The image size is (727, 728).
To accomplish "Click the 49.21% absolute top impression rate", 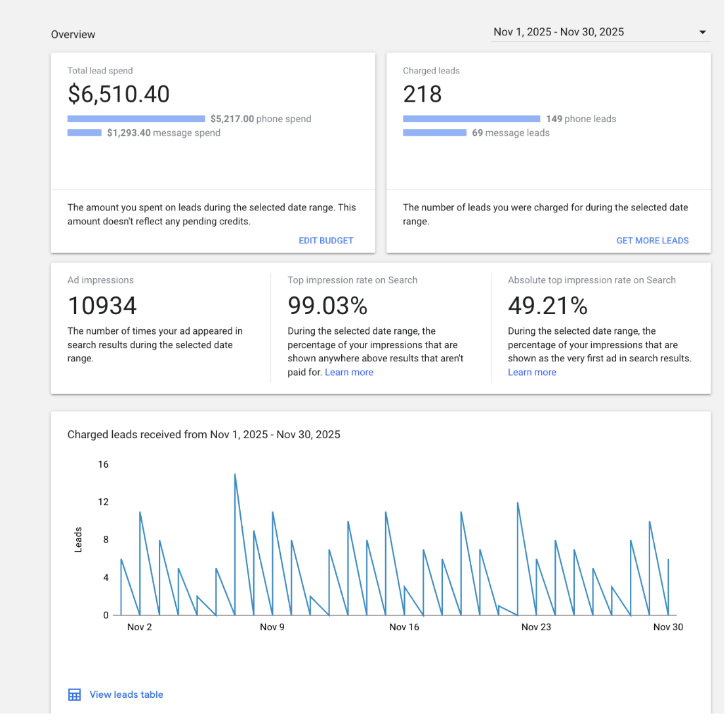I will (x=548, y=306).
